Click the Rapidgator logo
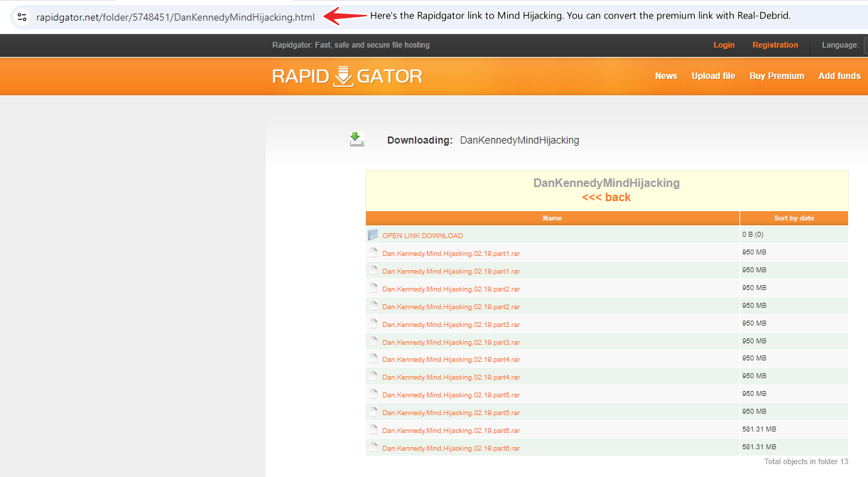This screenshot has width=868, height=477. [x=347, y=76]
